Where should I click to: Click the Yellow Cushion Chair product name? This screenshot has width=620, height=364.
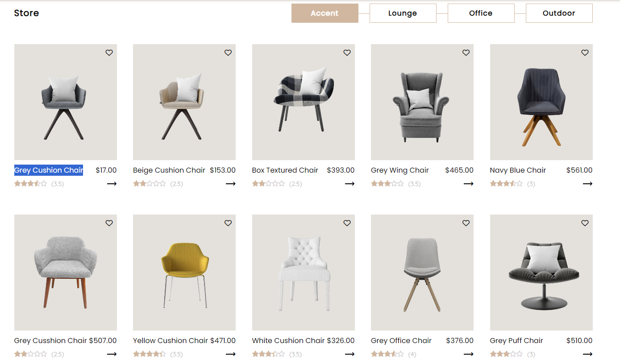[171, 341]
